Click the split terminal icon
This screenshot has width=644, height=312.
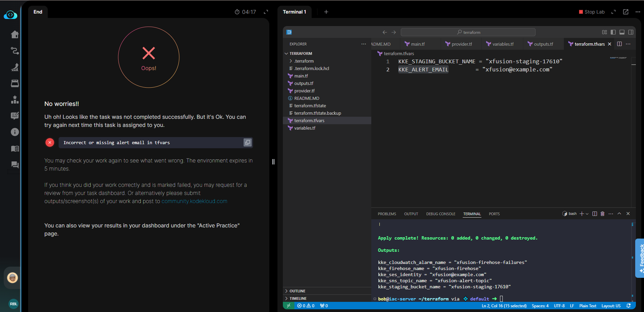pos(595,214)
